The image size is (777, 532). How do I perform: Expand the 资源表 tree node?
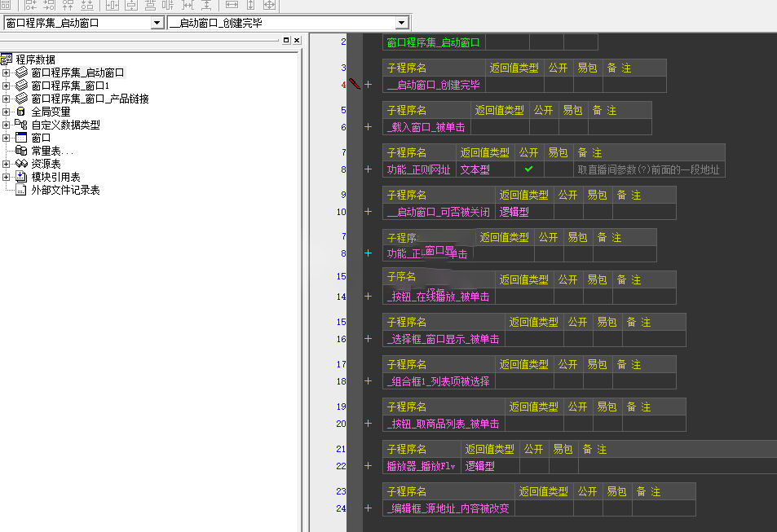click(x=6, y=164)
